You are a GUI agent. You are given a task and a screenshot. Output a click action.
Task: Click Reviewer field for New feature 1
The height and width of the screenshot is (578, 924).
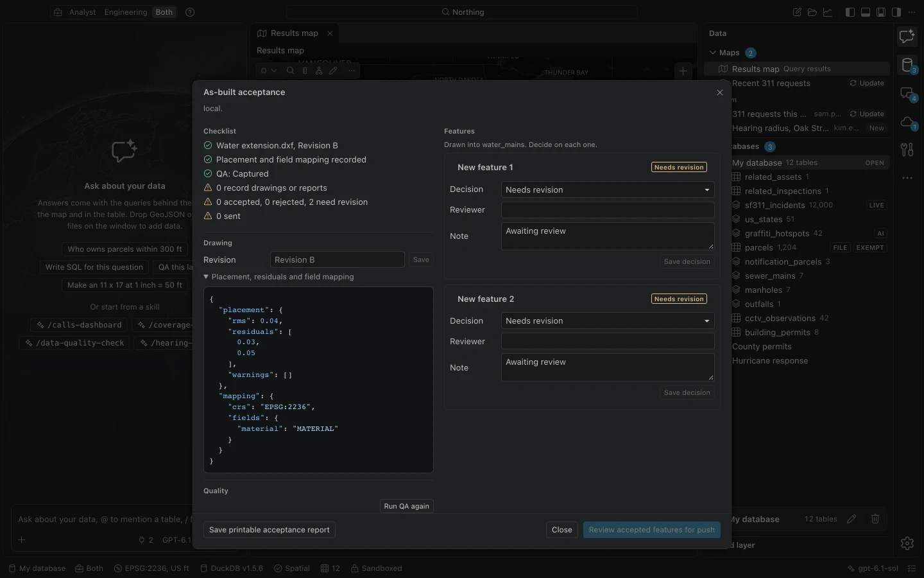(608, 210)
